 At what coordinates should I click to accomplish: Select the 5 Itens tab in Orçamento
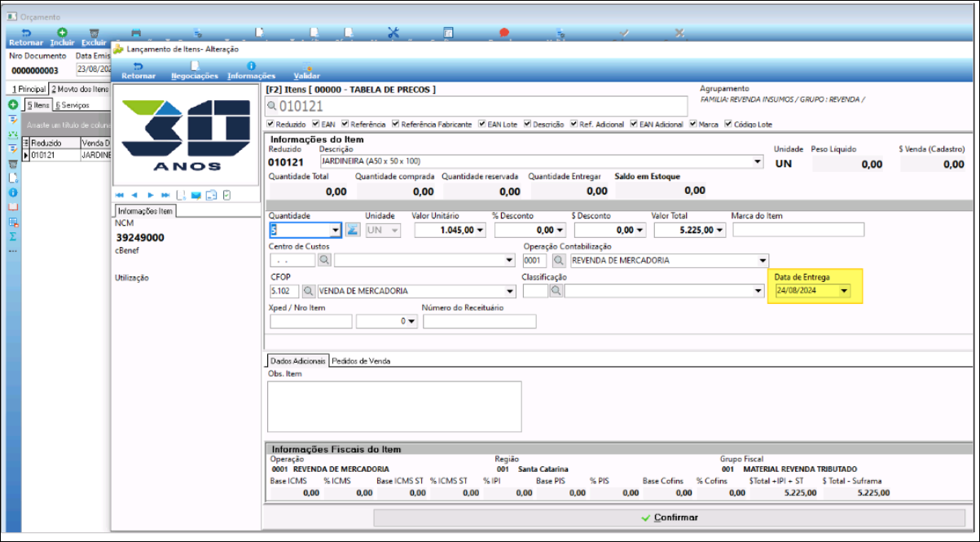coord(37,105)
